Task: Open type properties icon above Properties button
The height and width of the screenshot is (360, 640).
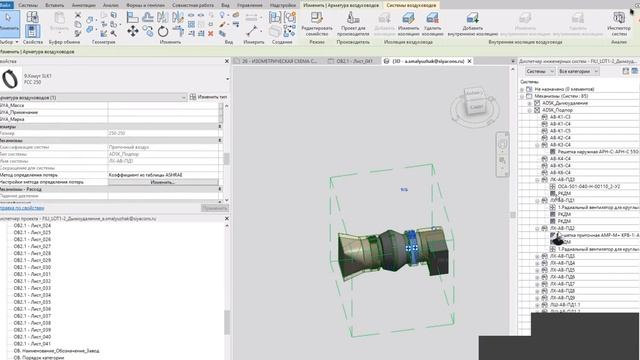Action: pos(32,17)
